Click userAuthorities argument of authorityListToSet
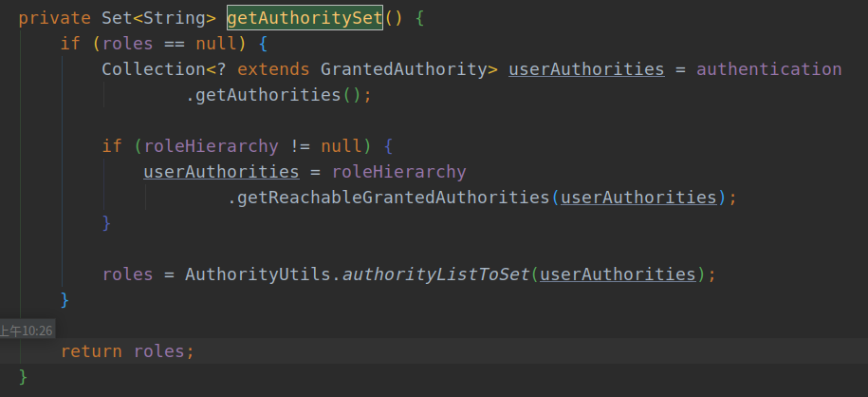 tap(618, 274)
